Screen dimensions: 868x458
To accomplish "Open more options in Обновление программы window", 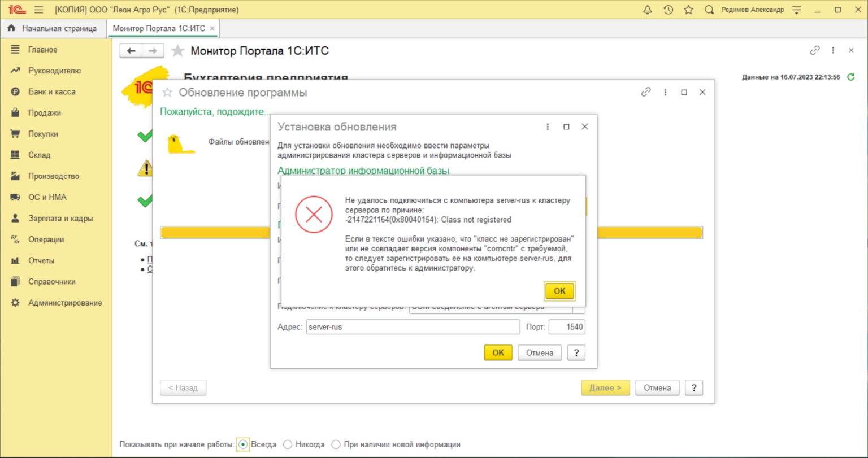I will (665, 92).
